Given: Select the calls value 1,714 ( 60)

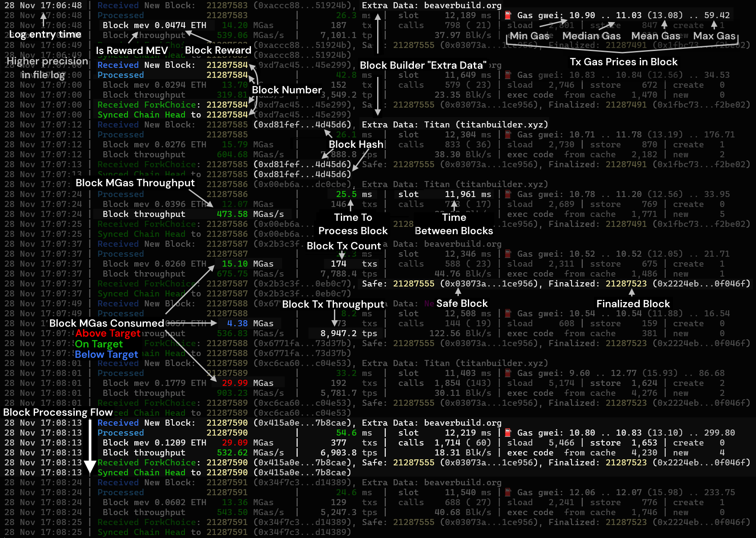Looking at the screenshot, I should point(463,442).
